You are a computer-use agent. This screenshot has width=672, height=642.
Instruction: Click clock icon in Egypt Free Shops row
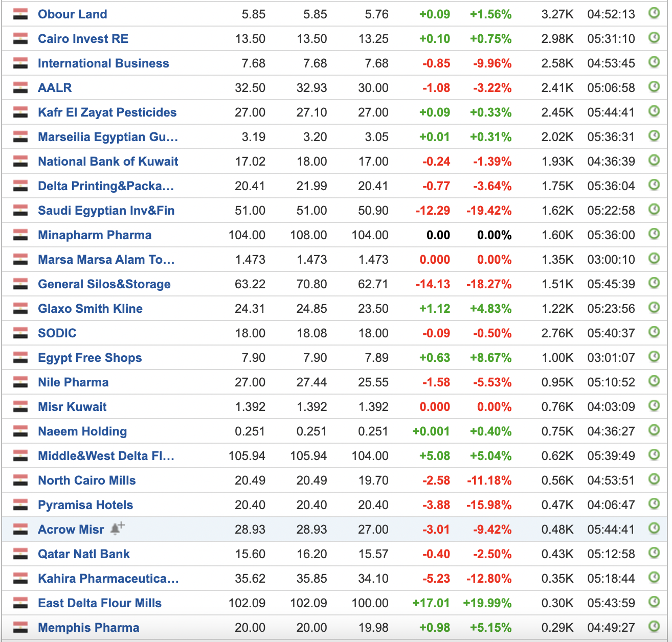point(654,356)
